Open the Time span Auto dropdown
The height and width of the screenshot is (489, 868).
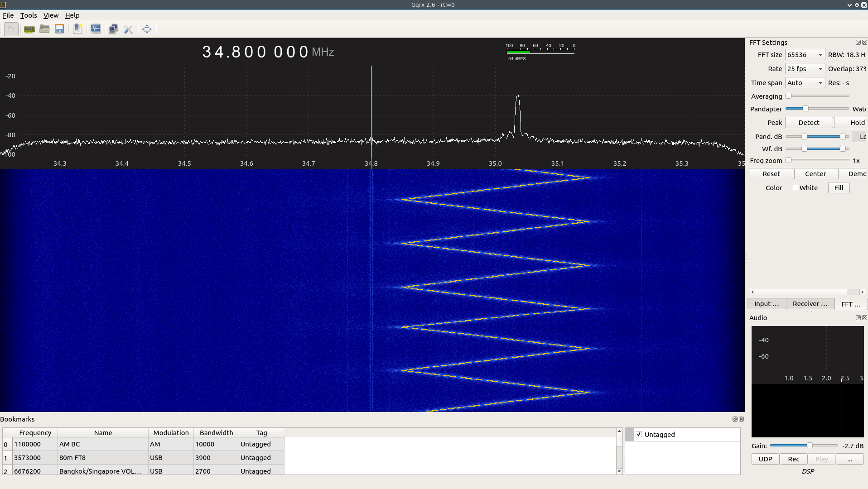tap(805, 83)
